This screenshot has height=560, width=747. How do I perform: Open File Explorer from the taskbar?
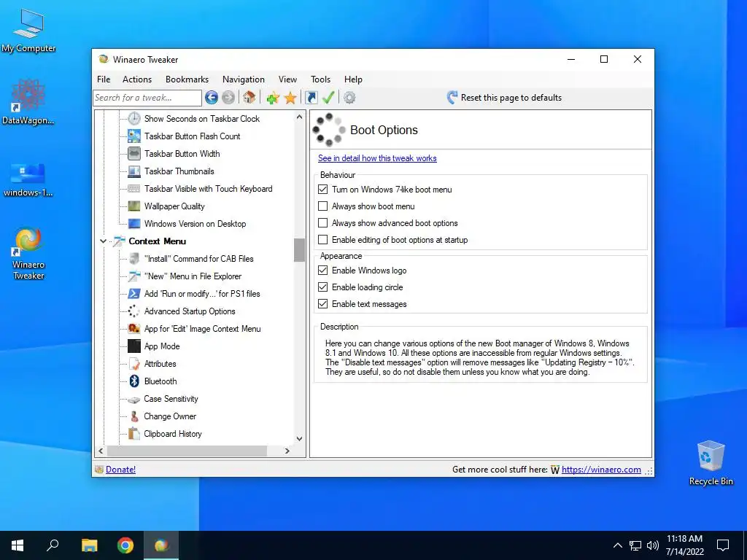pyautogui.click(x=89, y=545)
